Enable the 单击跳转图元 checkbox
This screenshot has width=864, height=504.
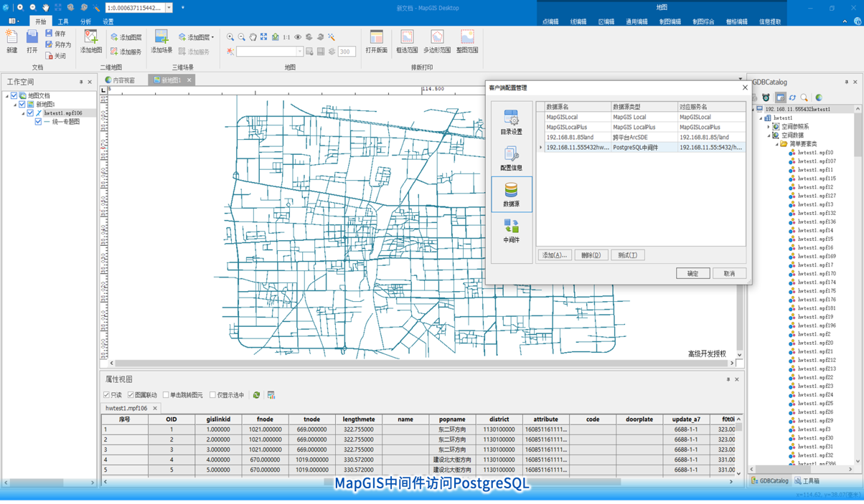click(166, 395)
